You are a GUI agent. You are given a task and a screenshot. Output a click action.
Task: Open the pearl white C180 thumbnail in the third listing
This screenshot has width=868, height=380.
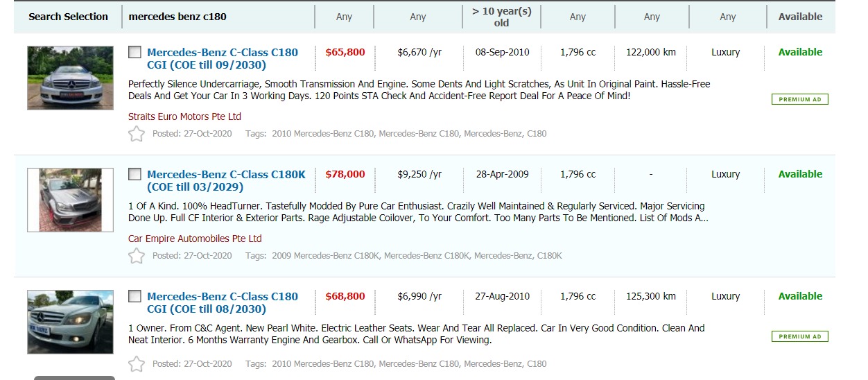pyautogui.click(x=70, y=322)
